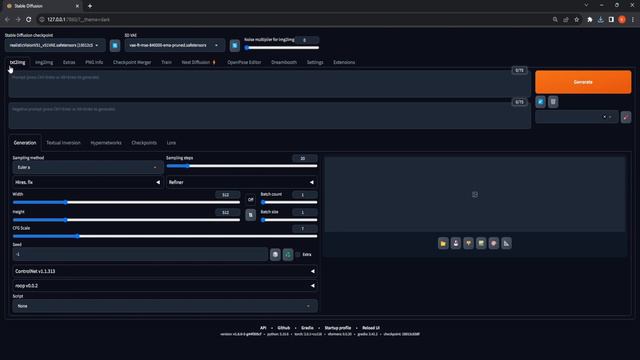Adjust the CFG Scale slider

point(165,236)
